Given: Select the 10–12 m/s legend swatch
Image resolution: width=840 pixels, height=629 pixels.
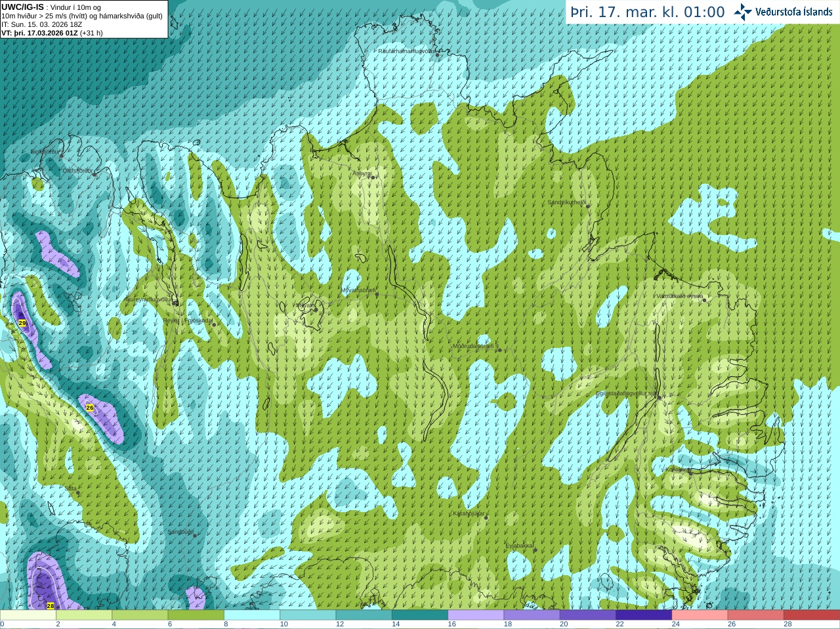Looking at the screenshot, I should point(308,615).
